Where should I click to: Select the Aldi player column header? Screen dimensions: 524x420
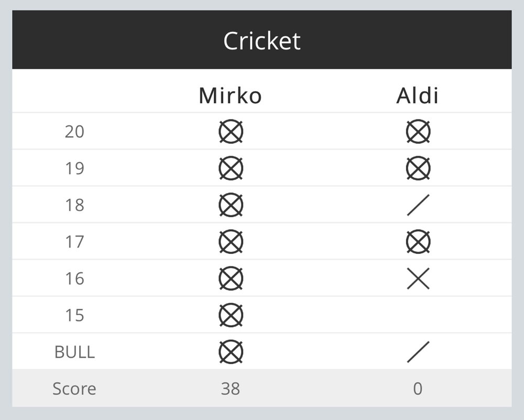[418, 95]
